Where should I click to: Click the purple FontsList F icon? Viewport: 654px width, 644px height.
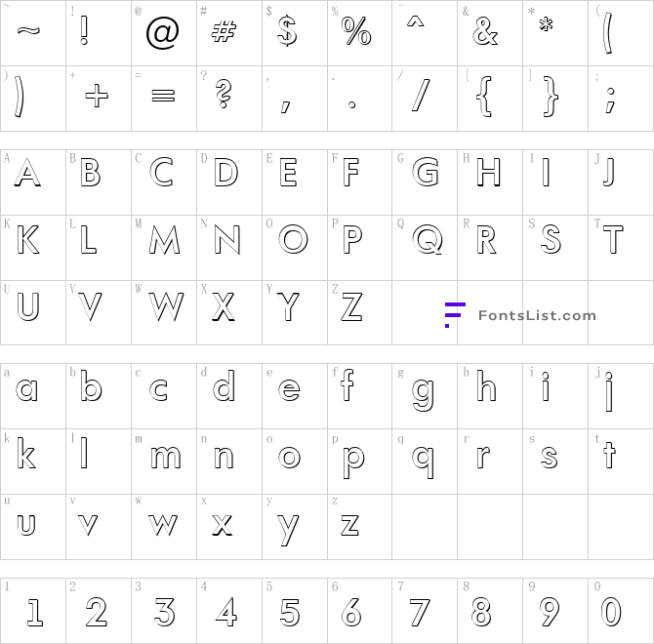455,315
